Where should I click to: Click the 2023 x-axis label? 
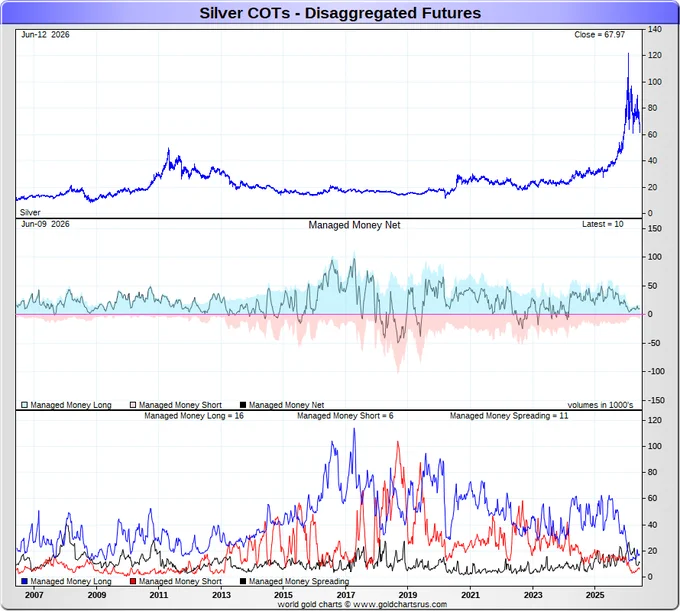tap(533, 595)
